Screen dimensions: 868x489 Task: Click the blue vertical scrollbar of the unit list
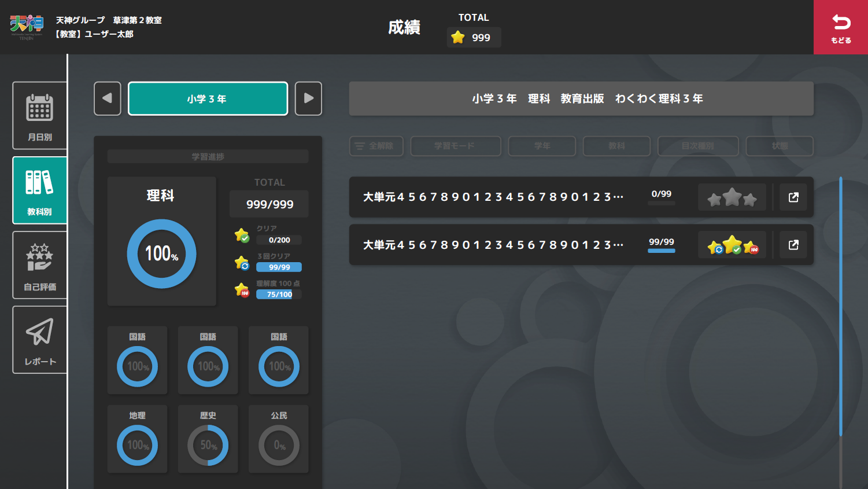[840, 307]
